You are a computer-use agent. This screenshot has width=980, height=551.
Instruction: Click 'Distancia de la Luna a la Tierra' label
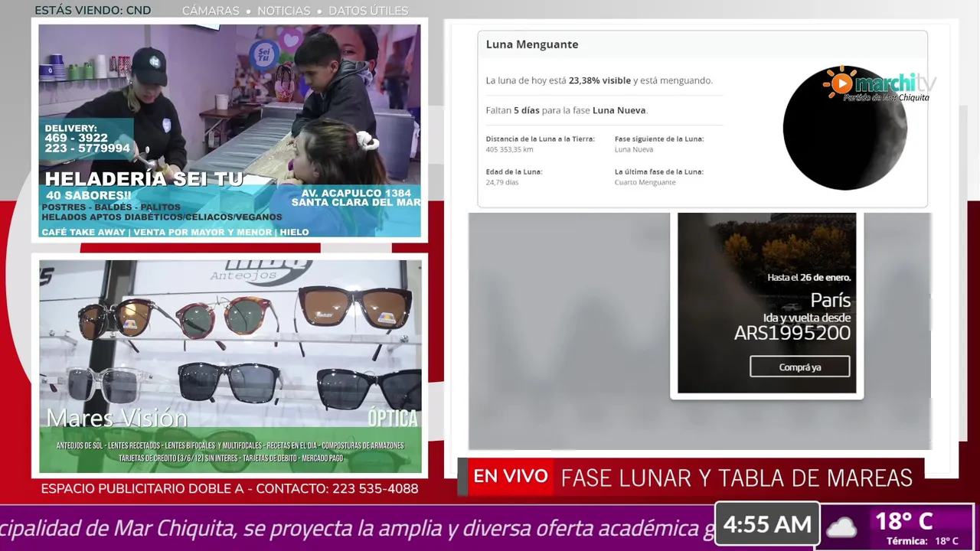(x=540, y=139)
